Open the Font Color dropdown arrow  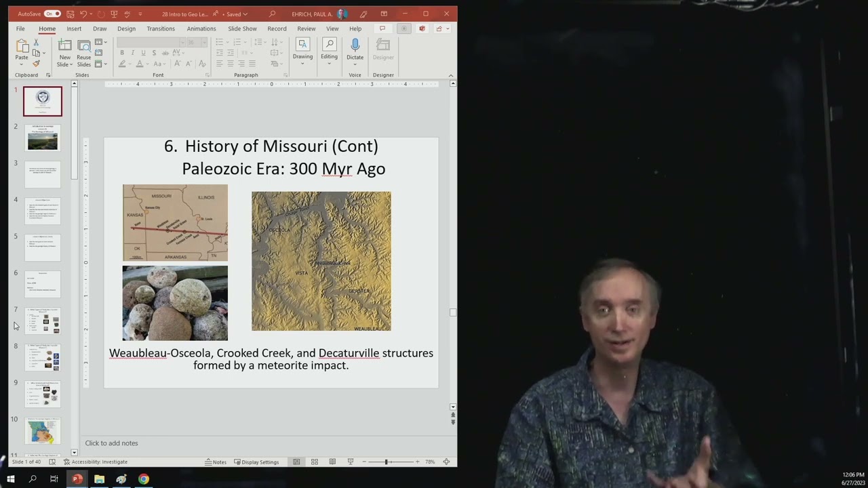147,64
